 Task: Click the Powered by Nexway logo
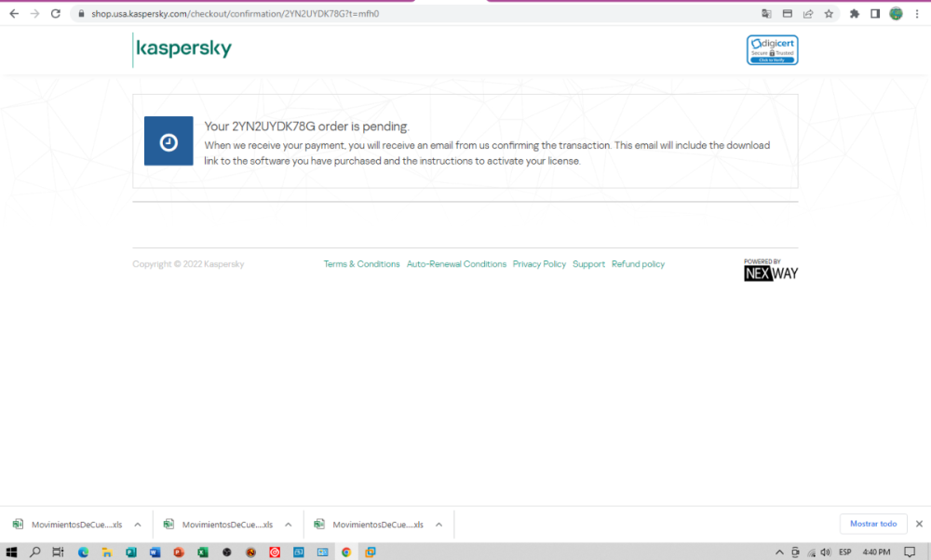[x=771, y=270]
